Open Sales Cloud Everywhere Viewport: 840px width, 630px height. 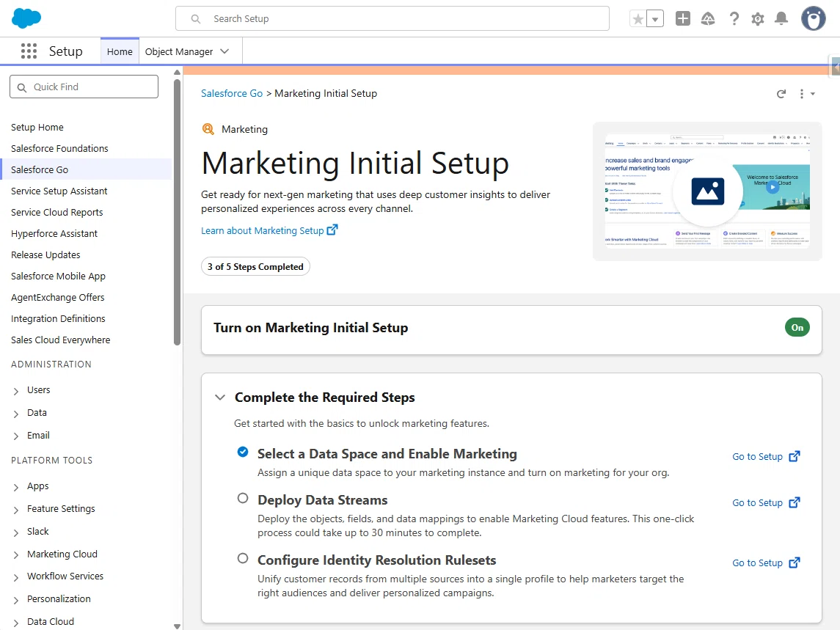tap(61, 340)
